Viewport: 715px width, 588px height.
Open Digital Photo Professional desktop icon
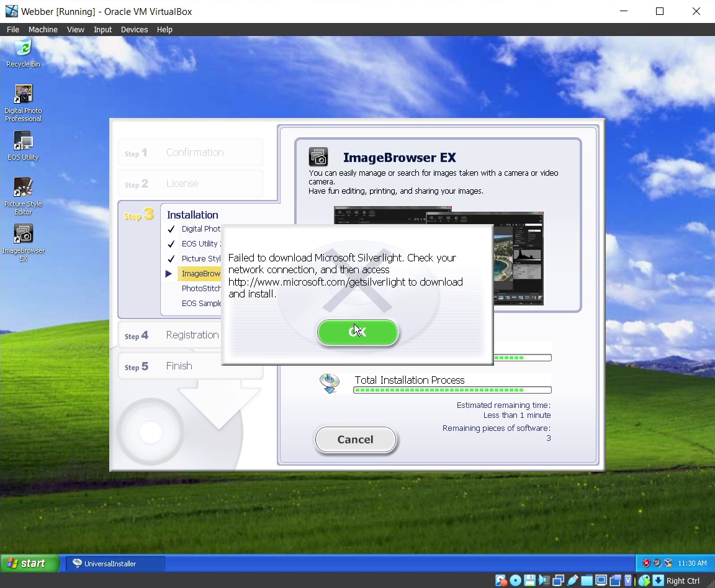pyautogui.click(x=24, y=95)
